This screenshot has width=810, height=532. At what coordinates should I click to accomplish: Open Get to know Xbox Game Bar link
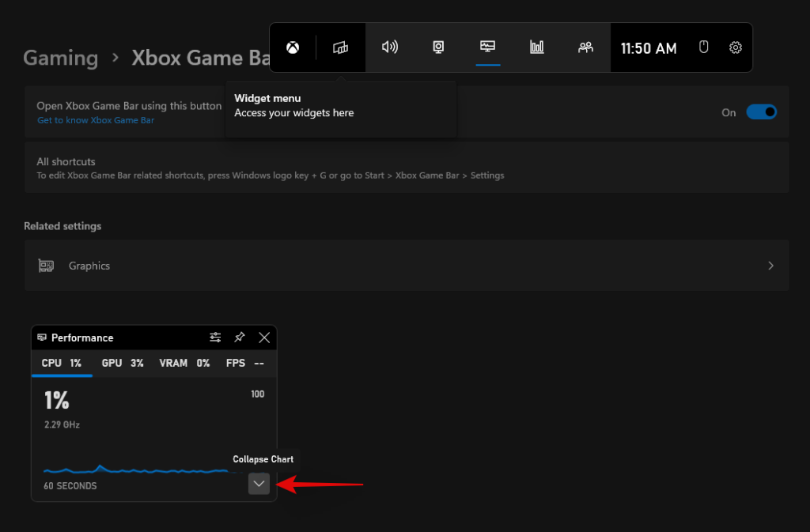click(x=96, y=120)
